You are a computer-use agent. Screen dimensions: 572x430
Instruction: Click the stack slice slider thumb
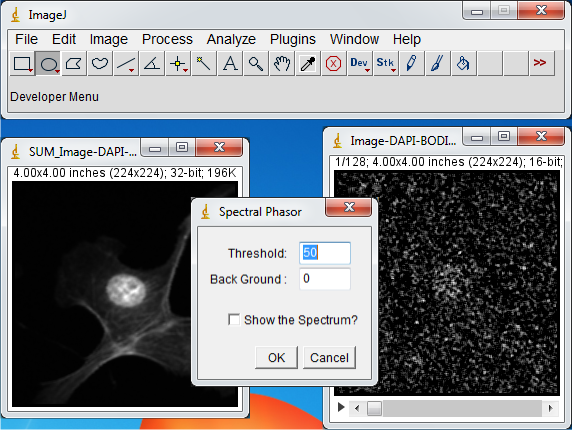(x=374, y=408)
